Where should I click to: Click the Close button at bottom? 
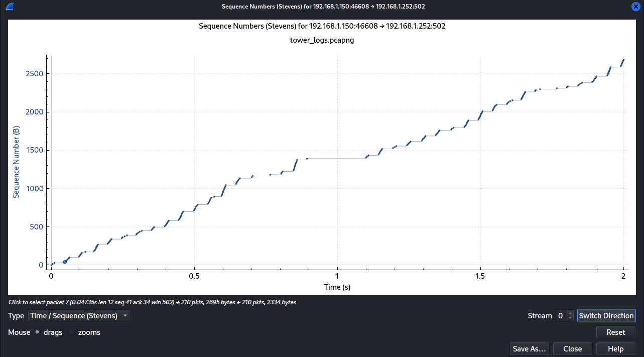click(572, 349)
